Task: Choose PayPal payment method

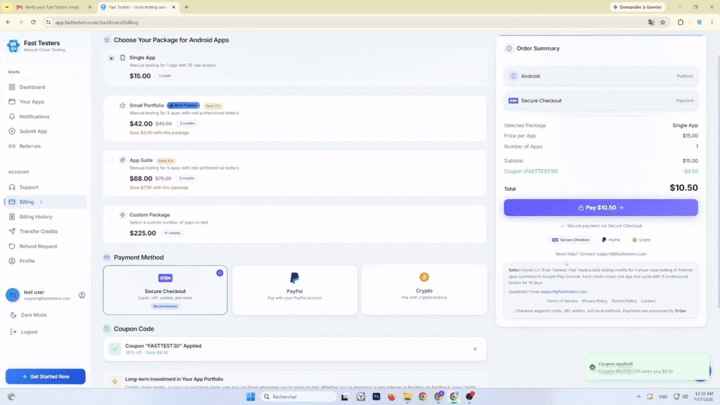Action: coord(294,290)
